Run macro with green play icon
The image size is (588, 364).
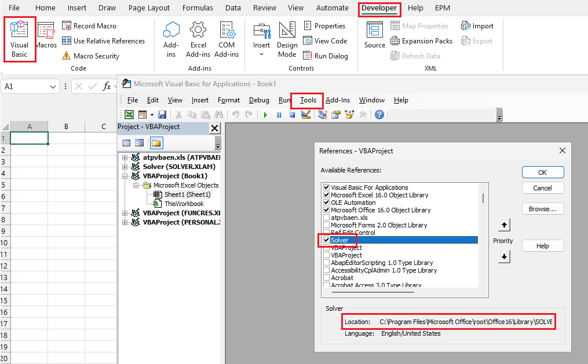pyautogui.click(x=265, y=115)
